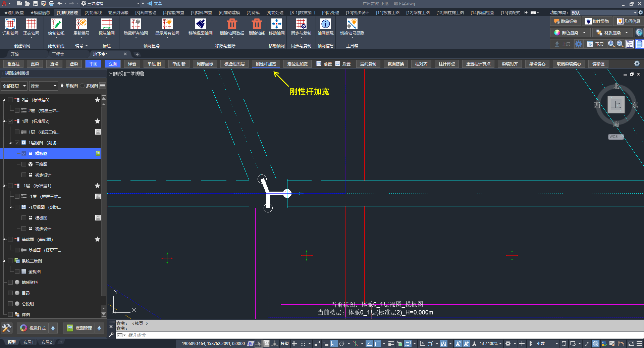This screenshot has height=348, width=644.
Task: Toggle the 模板图 checkbox in tree
Action: click(24, 153)
